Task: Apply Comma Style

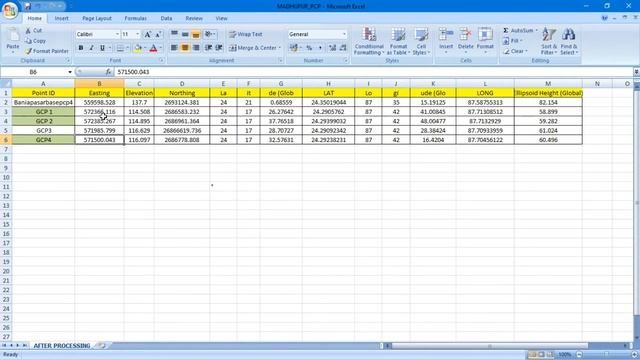Action: coord(320,48)
